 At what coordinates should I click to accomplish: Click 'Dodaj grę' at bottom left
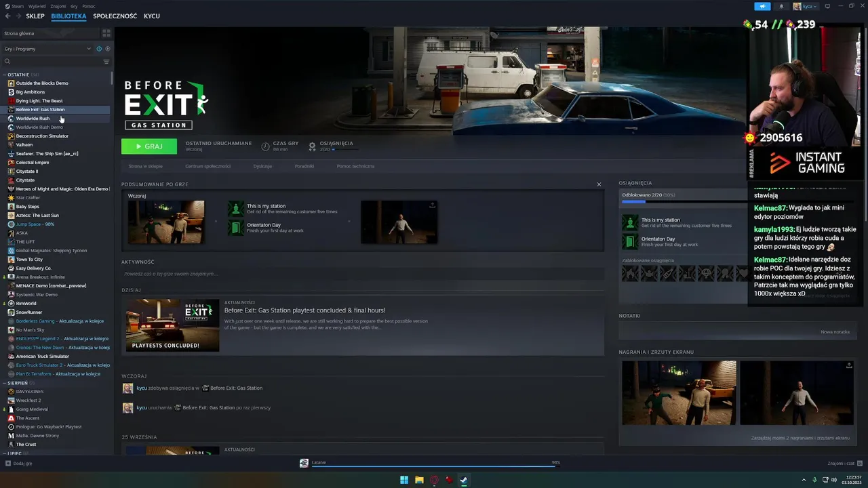click(x=19, y=464)
